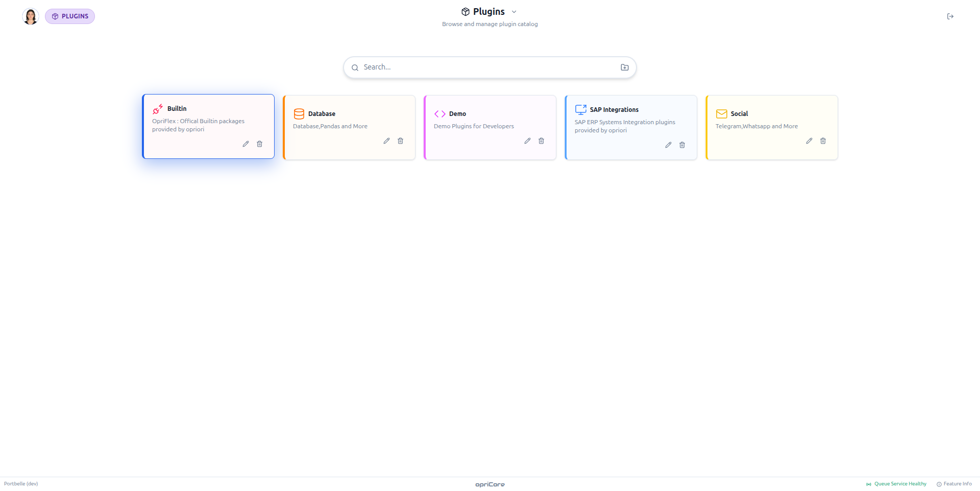Open the Social plugin card
This screenshot has width=980, height=491.
click(772, 128)
